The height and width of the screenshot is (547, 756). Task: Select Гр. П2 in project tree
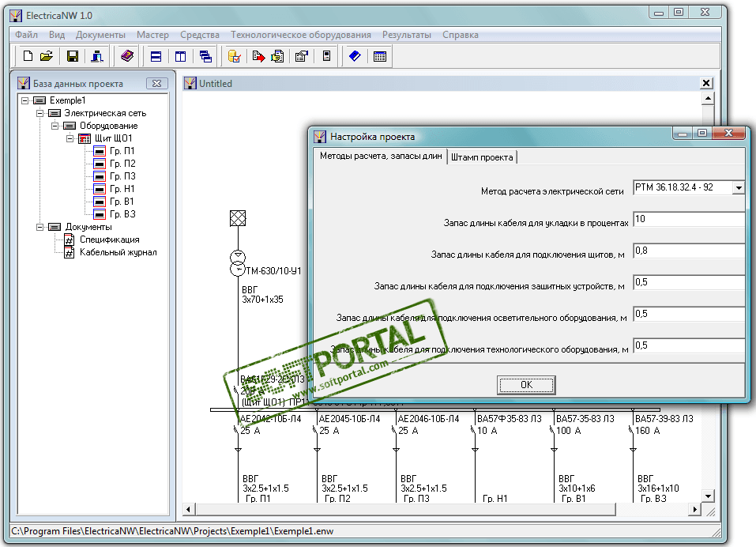pos(122,164)
